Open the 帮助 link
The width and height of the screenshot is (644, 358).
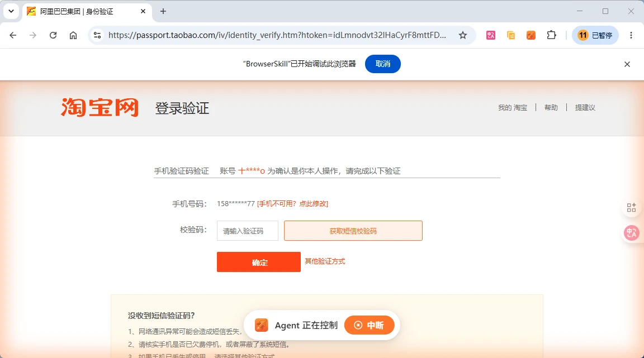551,108
